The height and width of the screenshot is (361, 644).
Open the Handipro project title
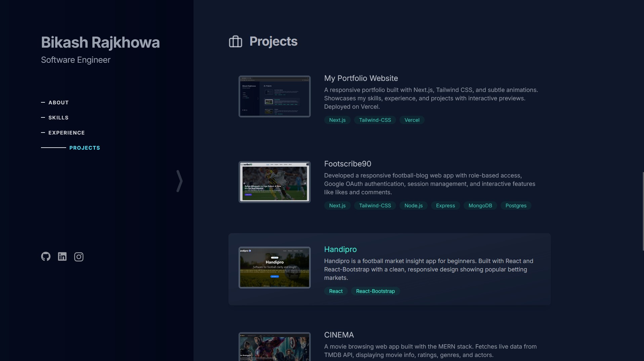click(x=340, y=249)
